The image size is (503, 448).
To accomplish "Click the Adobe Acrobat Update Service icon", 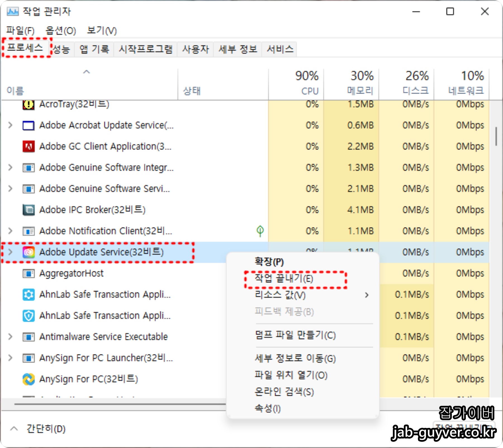I will 29,126.
